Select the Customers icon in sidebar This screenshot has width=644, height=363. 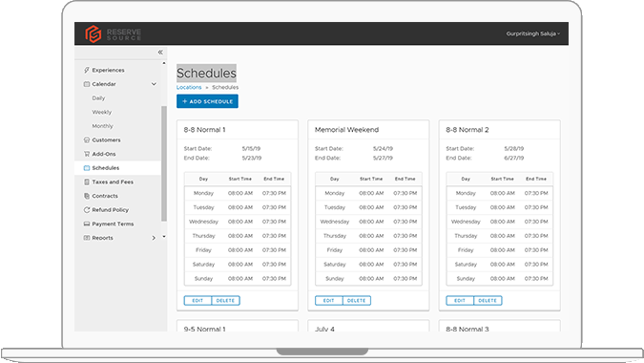coord(86,139)
